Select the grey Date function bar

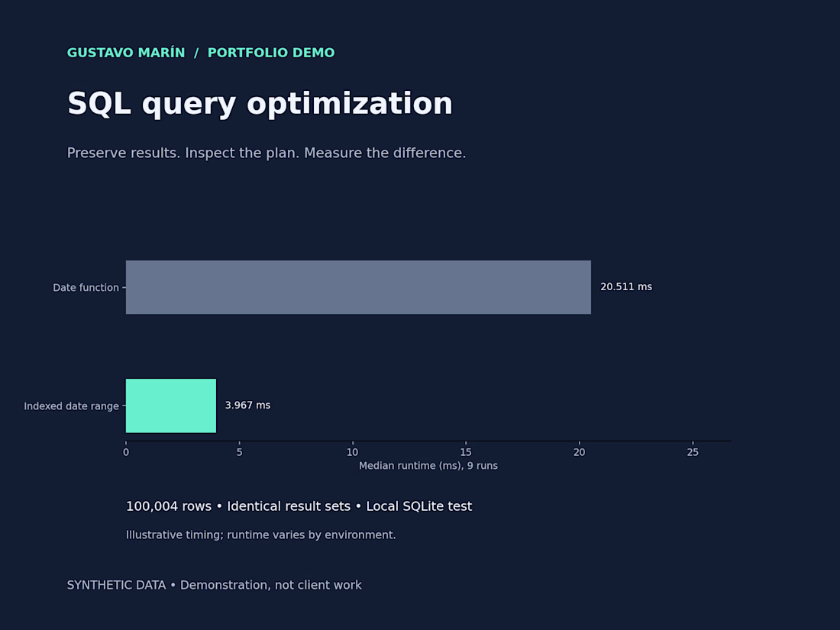(x=358, y=287)
